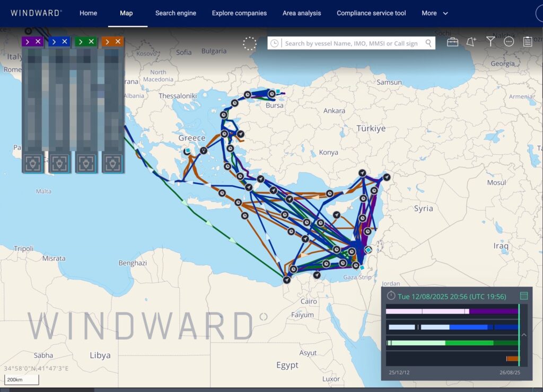
Task: Click the green vessel timeline bar
Action: [x=453, y=343]
